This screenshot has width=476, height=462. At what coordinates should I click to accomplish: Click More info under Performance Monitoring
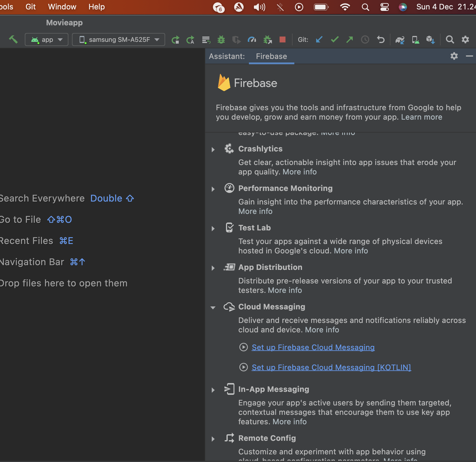click(x=255, y=211)
